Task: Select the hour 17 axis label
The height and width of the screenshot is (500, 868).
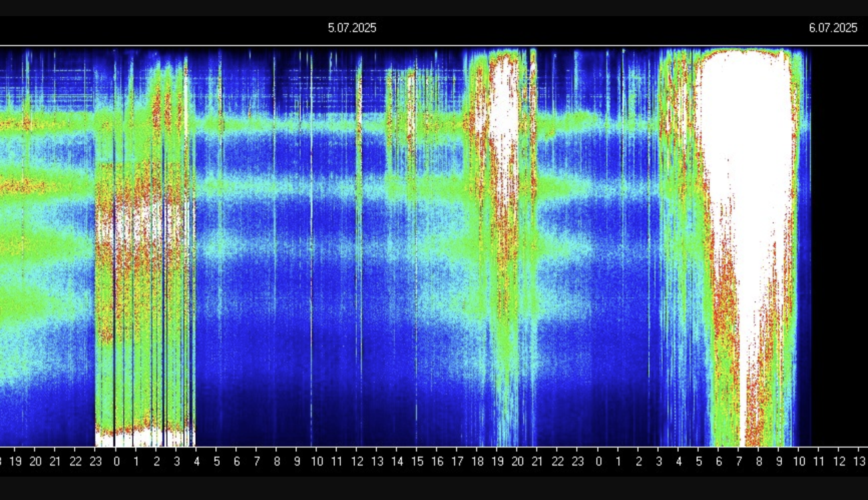Action: coord(457,461)
